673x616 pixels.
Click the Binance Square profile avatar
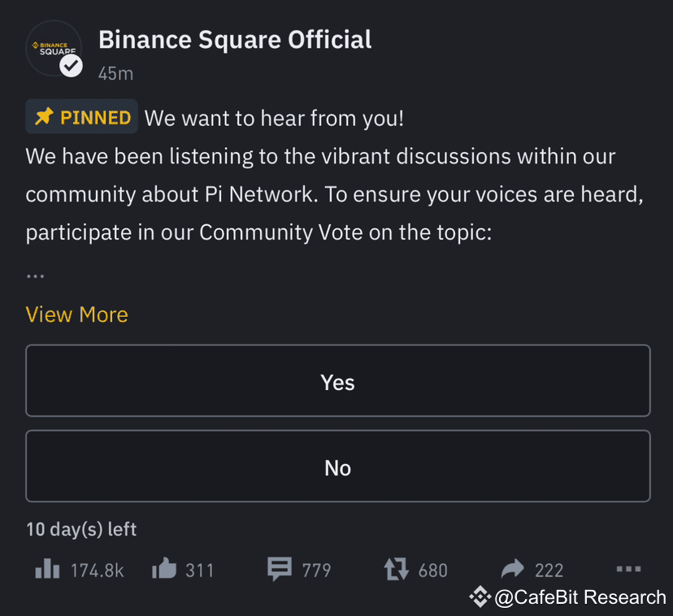tap(54, 49)
